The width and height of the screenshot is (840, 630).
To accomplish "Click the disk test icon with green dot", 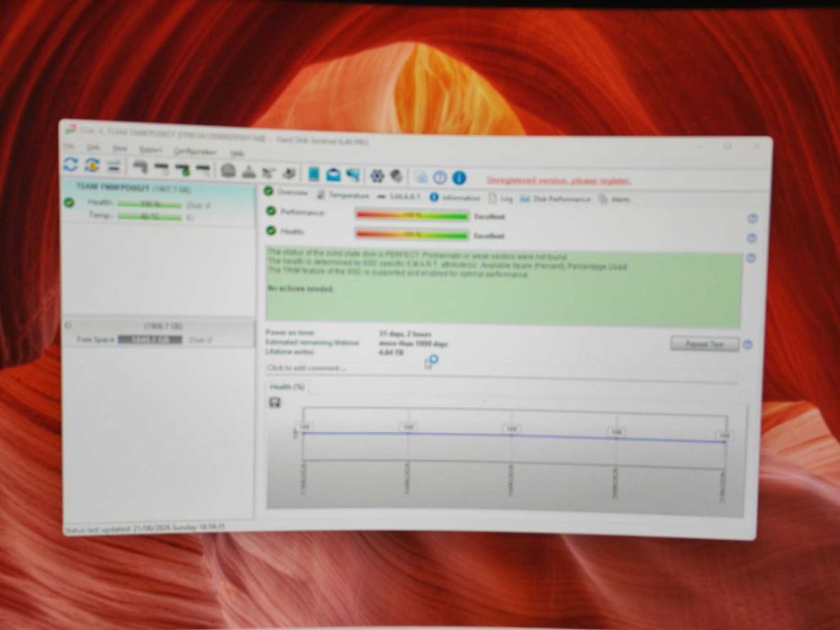I will (x=183, y=170).
